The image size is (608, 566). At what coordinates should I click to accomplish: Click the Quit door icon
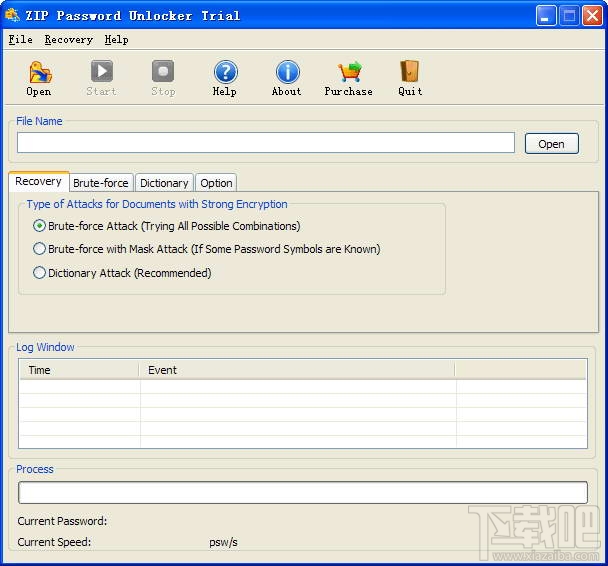(x=409, y=71)
